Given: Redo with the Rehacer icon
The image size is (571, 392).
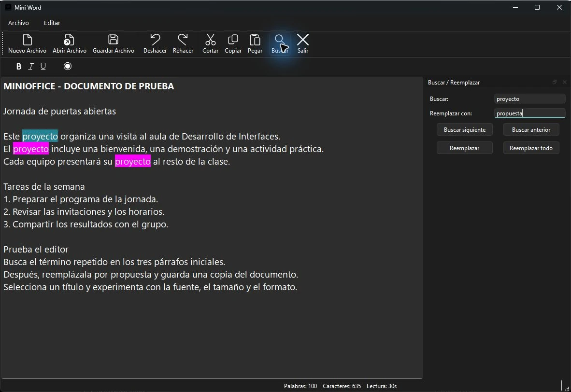Looking at the screenshot, I should pyautogui.click(x=183, y=43).
